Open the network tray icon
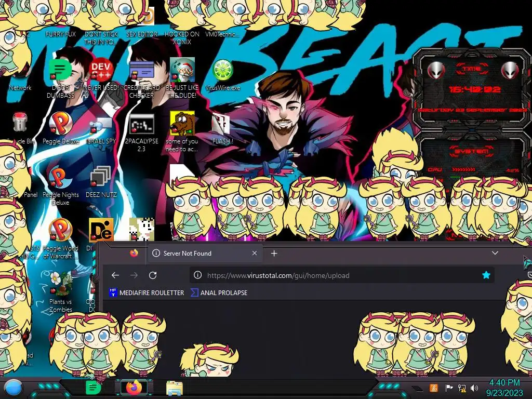The width and height of the screenshot is (532, 399). [x=462, y=388]
